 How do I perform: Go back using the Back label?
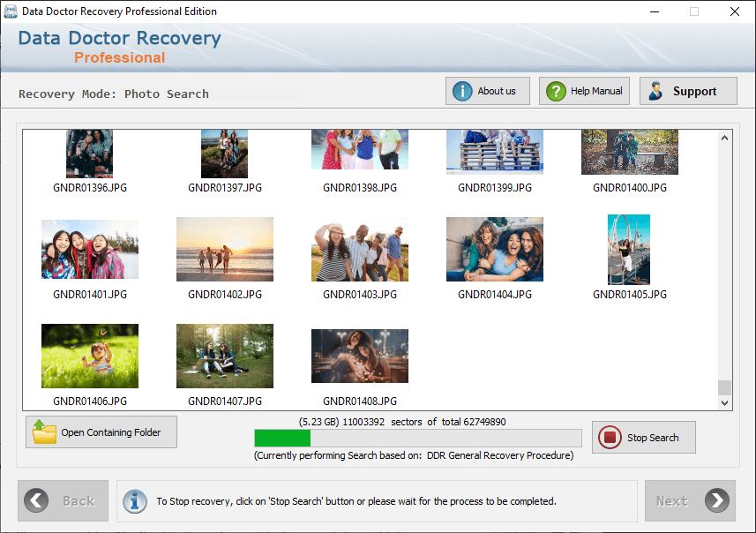tap(79, 501)
